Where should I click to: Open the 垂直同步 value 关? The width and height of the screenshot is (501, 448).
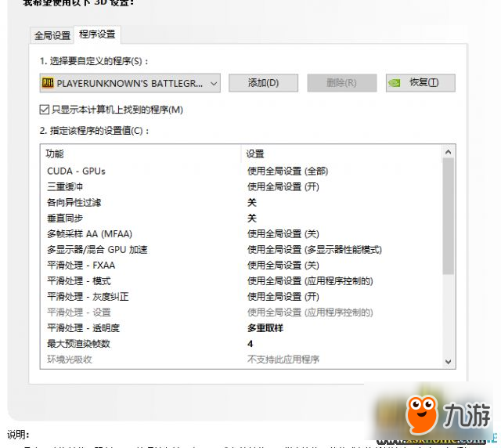252,218
